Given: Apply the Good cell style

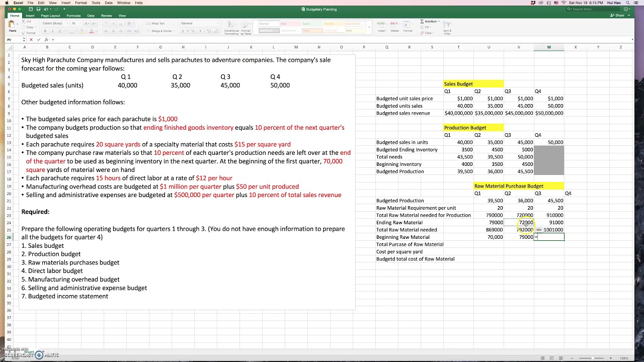Looking at the screenshot, I should coord(311,24).
